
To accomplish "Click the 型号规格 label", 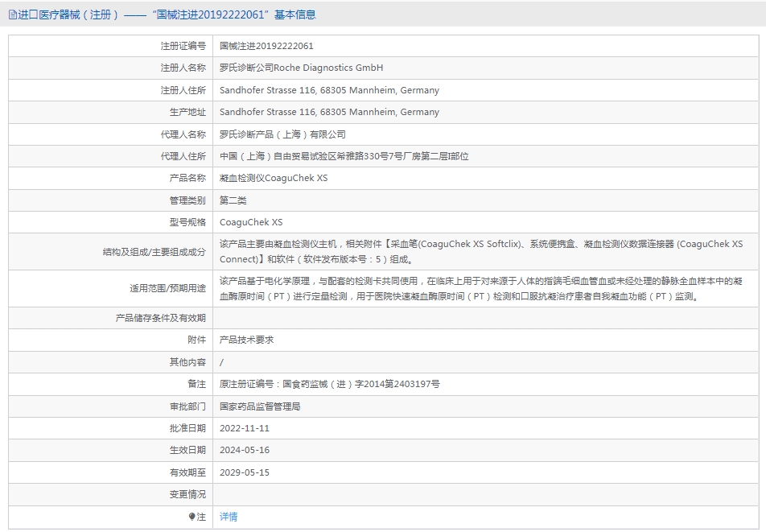I will click(x=187, y=222).
